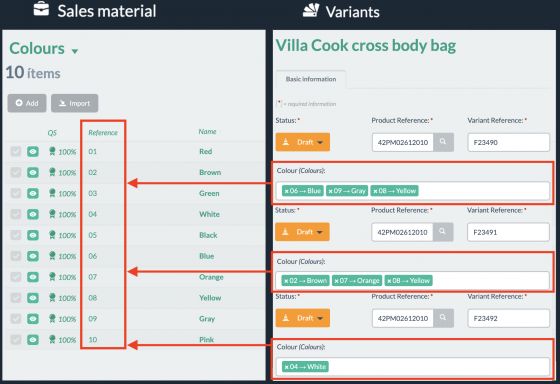
Task: Click Colour field of variant F23492
Action: 412,367
